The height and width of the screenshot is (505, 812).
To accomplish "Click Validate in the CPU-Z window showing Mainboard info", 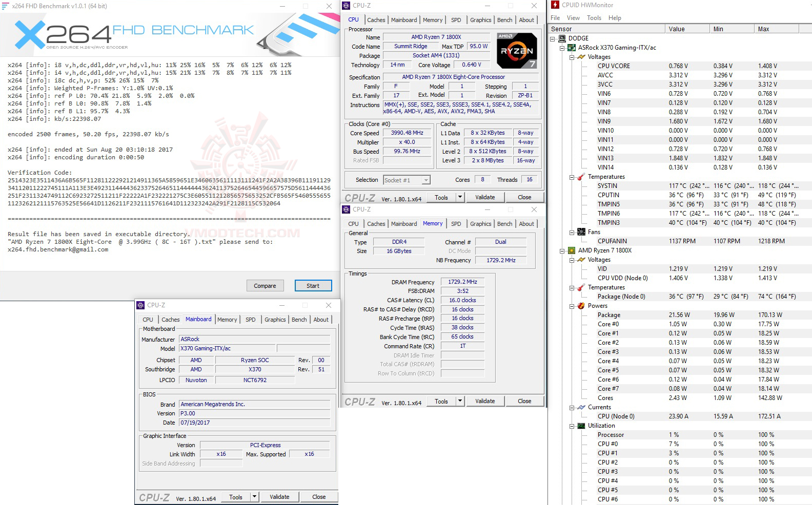I will tap(279, 497).
